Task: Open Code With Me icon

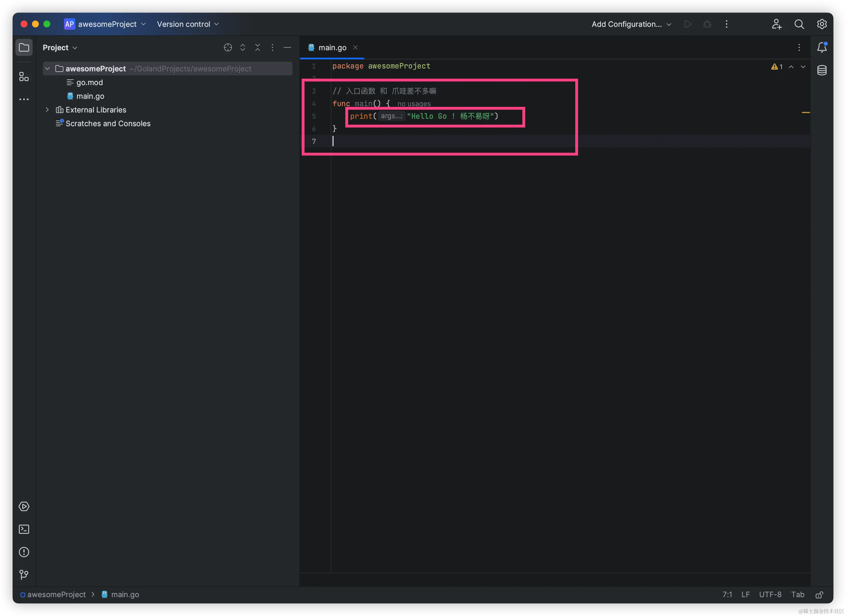Action: coord(777,24)
